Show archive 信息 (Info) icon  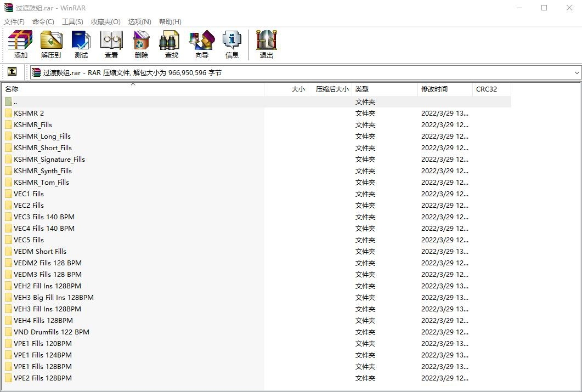231,44
